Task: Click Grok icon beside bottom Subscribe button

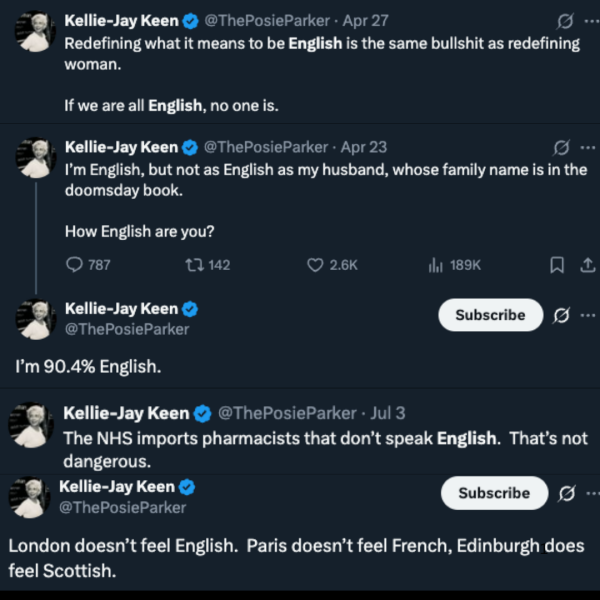Action: pyautogui.click(x=565, y=493)
